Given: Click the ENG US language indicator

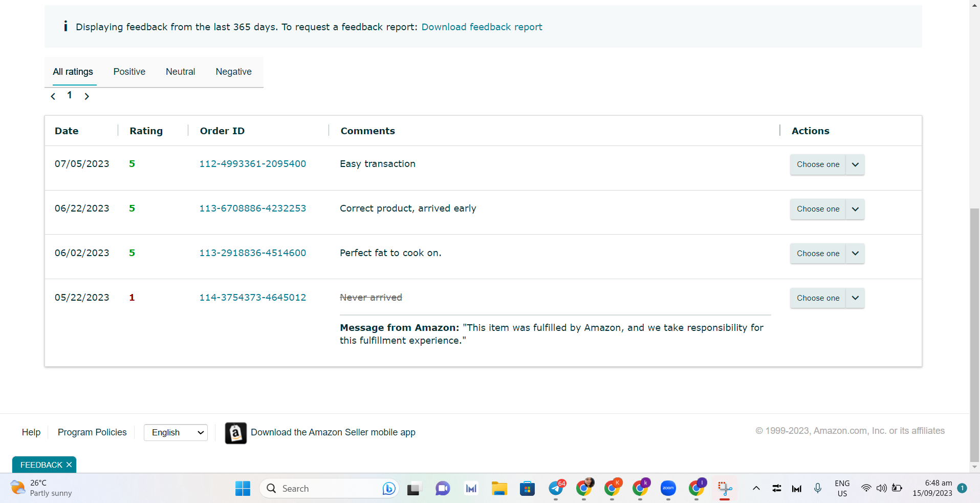Looking at the screenshot, I should click(x=842, y=488).
